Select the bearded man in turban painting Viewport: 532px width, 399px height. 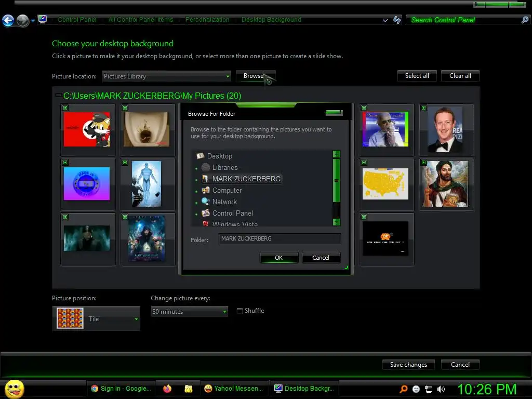coord(445,184)
